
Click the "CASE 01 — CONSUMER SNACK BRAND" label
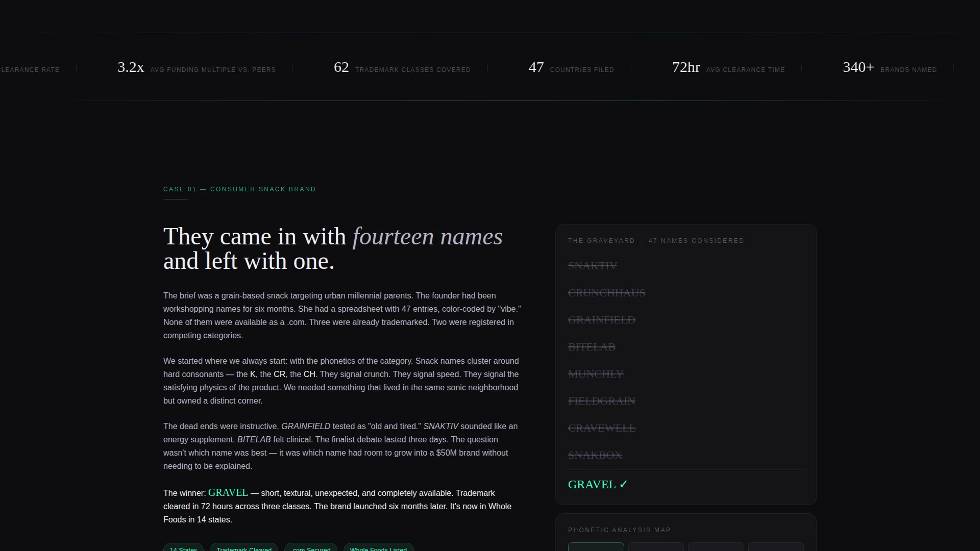click(239, 189)
